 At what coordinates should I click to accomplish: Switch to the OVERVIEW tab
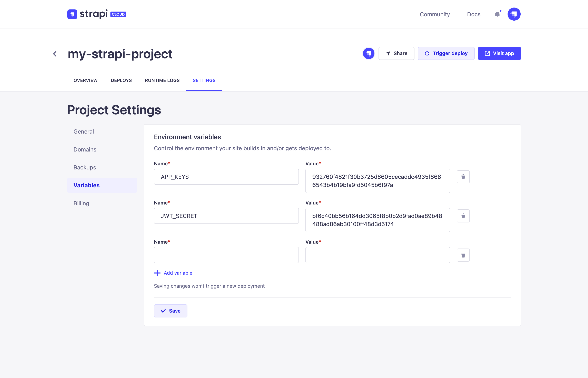[85, 80]
